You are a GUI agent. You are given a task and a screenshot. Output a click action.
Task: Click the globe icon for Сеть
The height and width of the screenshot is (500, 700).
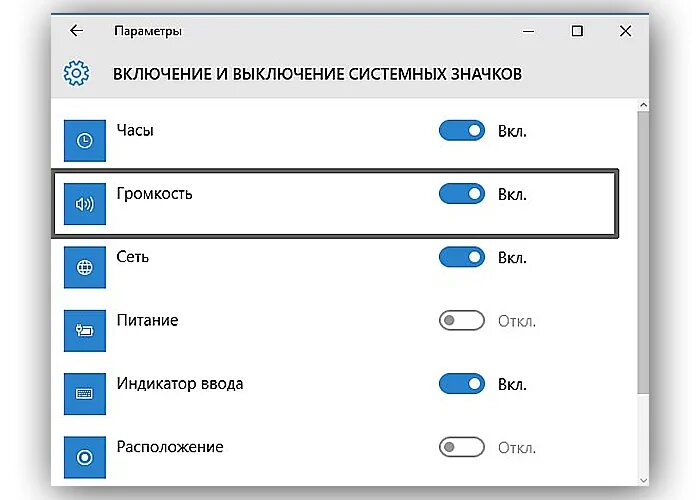(x=85, y=267)
